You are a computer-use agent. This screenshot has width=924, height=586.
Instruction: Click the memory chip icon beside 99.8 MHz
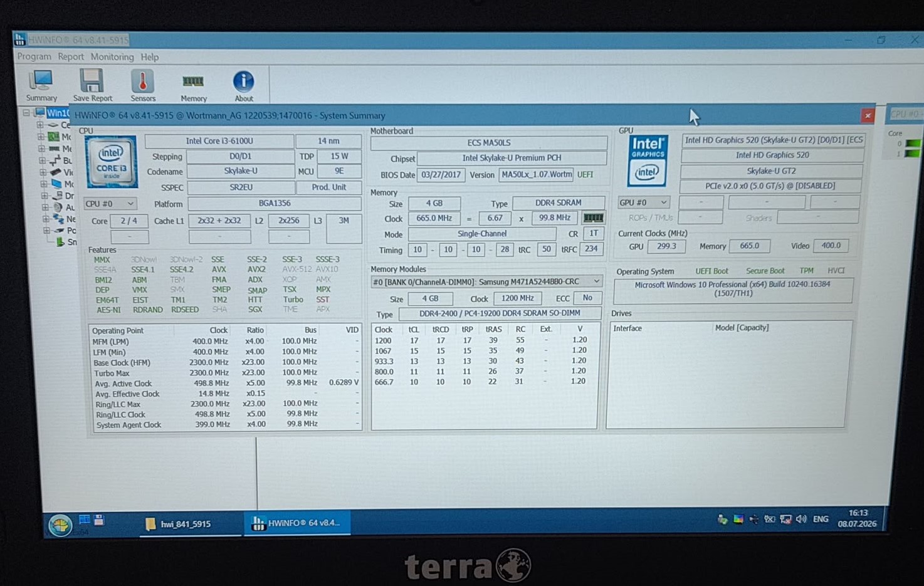coord(593,218)
